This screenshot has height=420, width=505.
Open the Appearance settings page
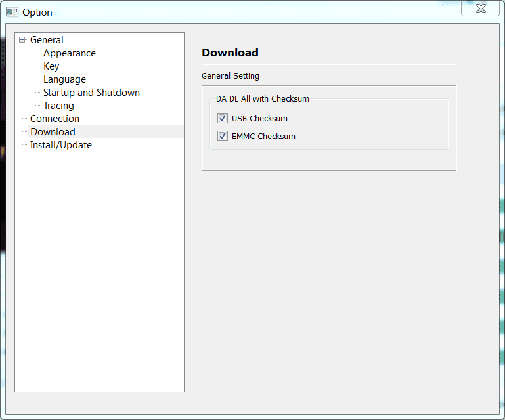[x=70, y=53]
